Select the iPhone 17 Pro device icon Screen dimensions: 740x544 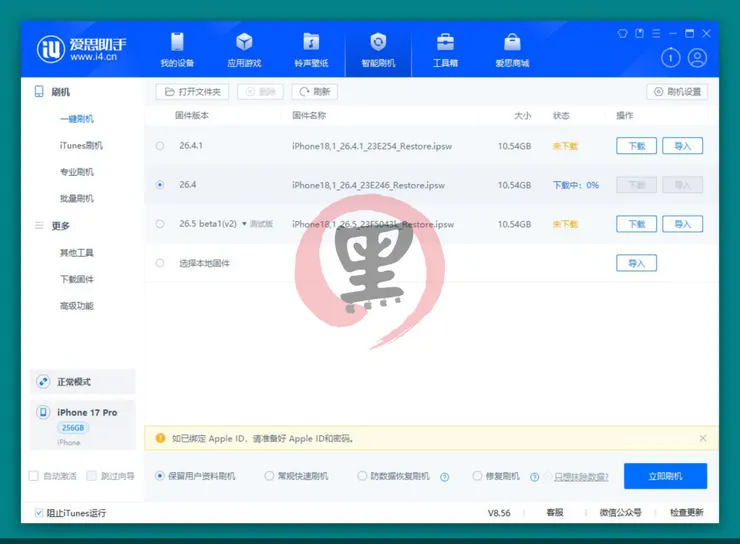43,412
